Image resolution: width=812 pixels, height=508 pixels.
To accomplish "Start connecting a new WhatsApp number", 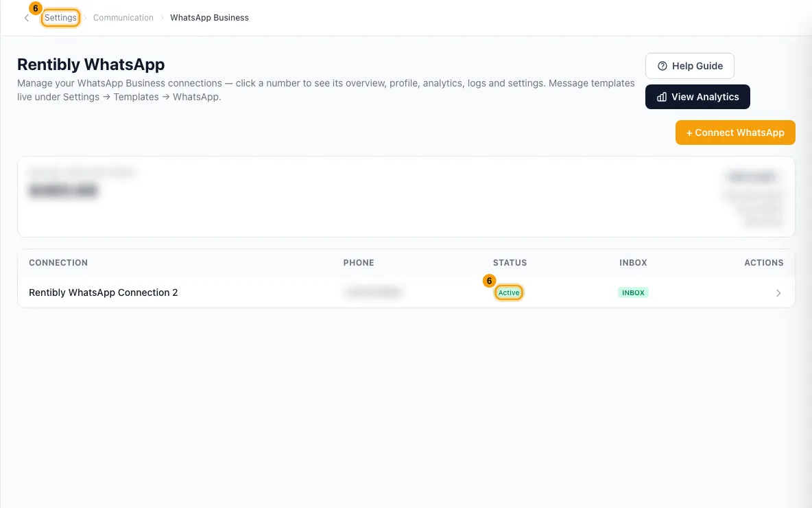I will point(735,132).
